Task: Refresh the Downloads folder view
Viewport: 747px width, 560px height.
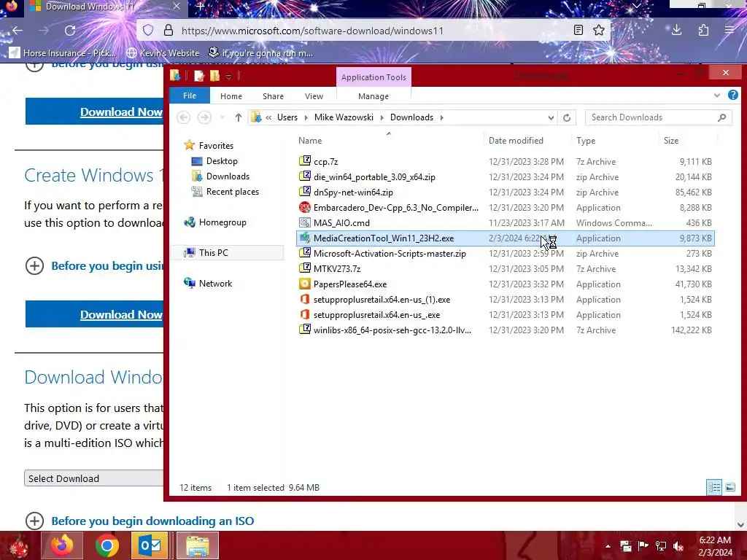Action: pos(566,117)
